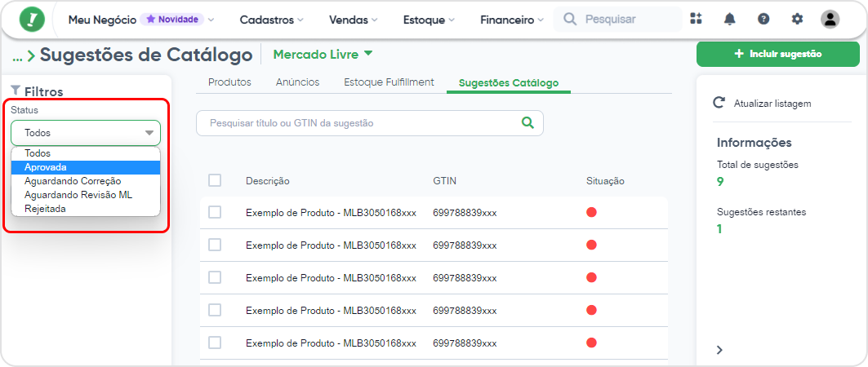Choose Rejeitada status option
Image resolution: width=868 pixels, height=367 pixels.
86,208
